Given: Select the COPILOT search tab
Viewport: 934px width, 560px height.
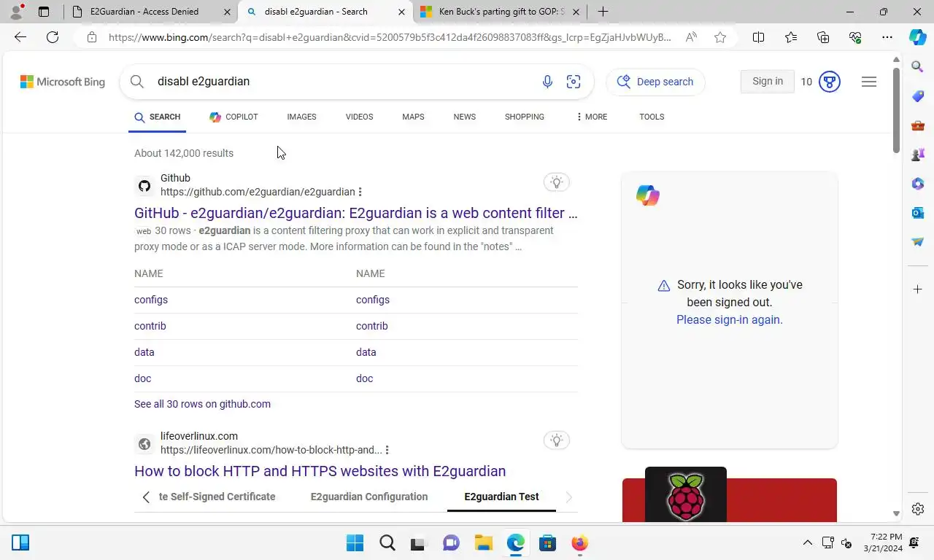Looking at the screenshot, I should click(233, 117).
